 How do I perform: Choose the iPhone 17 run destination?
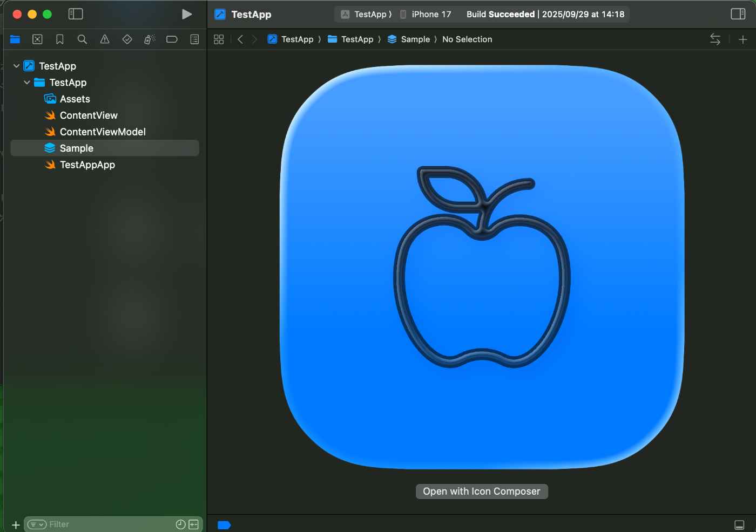coord(426,15)
